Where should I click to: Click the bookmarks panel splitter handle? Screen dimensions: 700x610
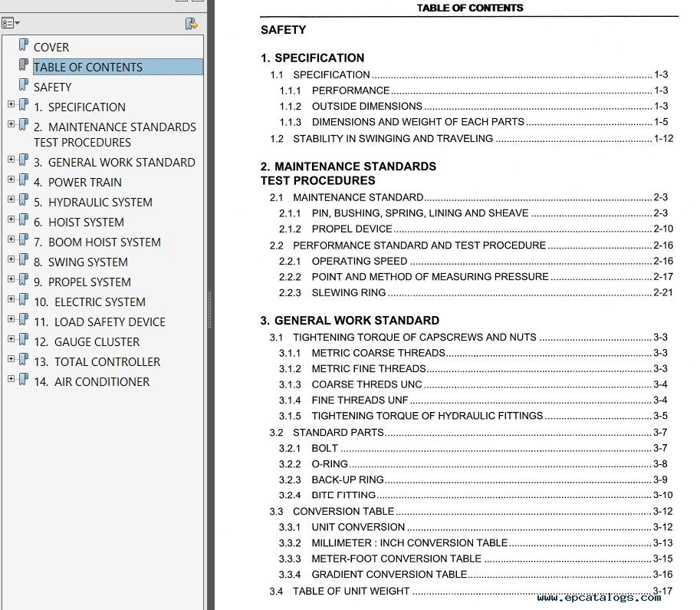point(210,309)
